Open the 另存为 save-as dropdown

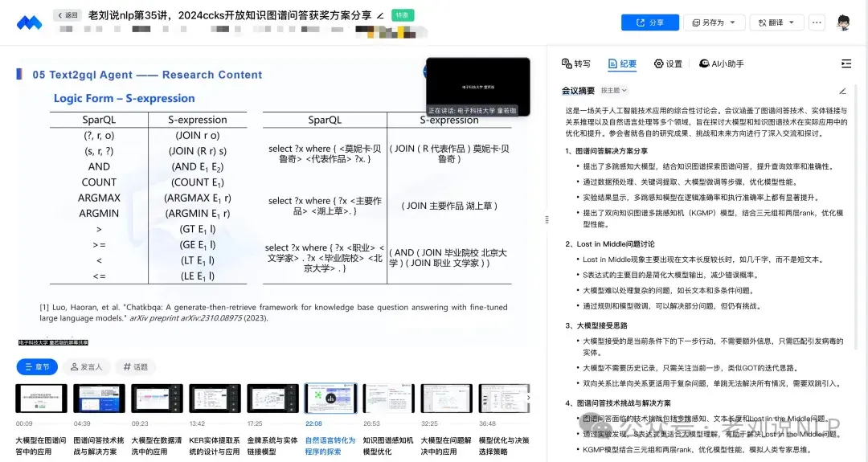tap(713, 22)
